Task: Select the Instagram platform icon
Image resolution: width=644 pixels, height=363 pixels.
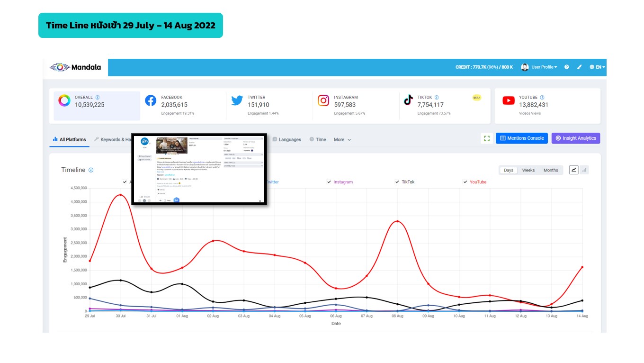Action: click(323, 100)
